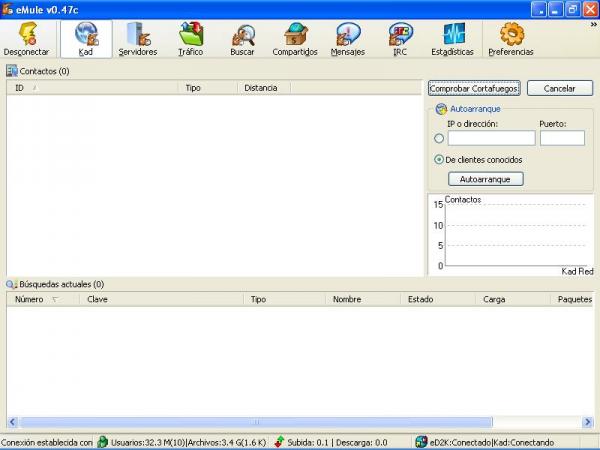The image size is (600, 450).
Task: Click Conexión establecida con status text
Action: click(x=47, y=442)
